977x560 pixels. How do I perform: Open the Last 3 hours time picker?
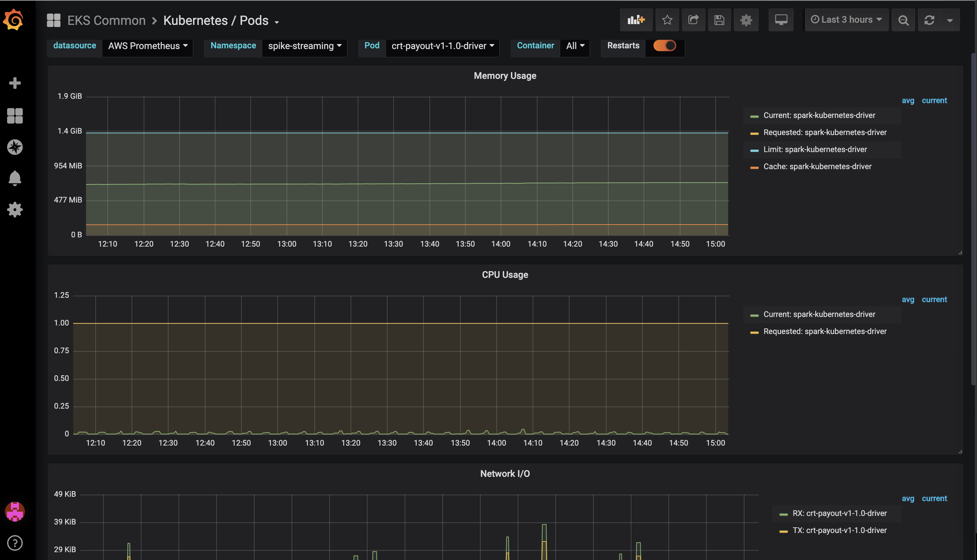845,20
